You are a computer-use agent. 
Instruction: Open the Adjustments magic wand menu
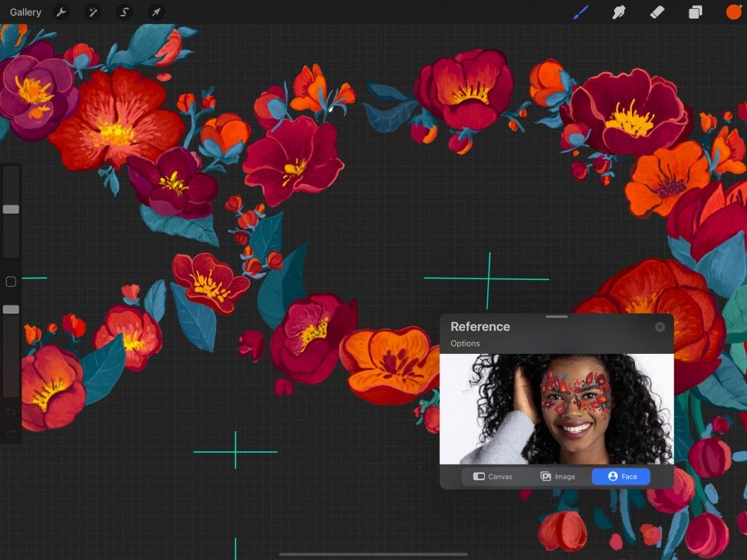(x=93, y=12)
